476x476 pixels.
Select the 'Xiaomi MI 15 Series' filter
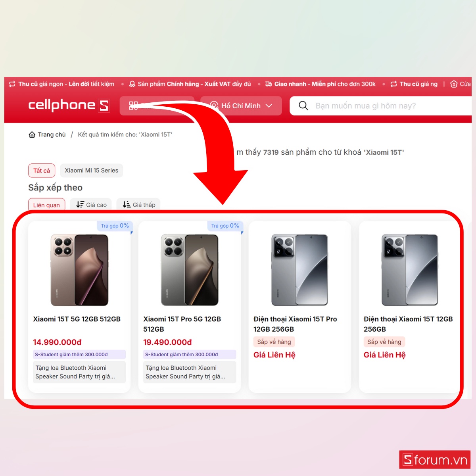[x=92, y=171]
